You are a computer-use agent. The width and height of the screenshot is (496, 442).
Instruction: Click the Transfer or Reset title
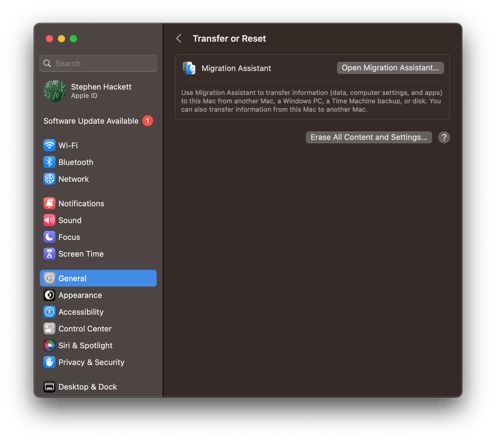[229, 39]
